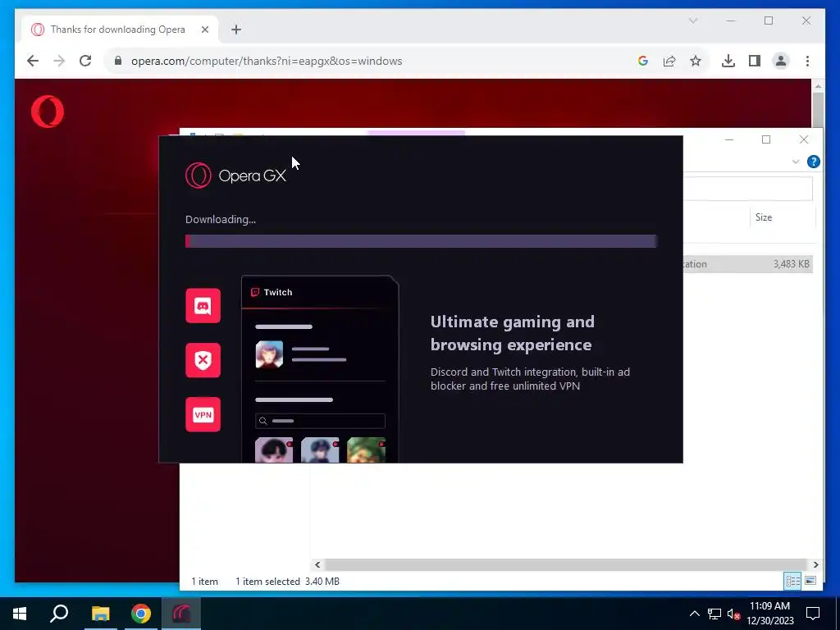Click the Discord icon in Opera GX installer
The height and width of the screenshot is (630, 840).
click(x=203, y=305)
